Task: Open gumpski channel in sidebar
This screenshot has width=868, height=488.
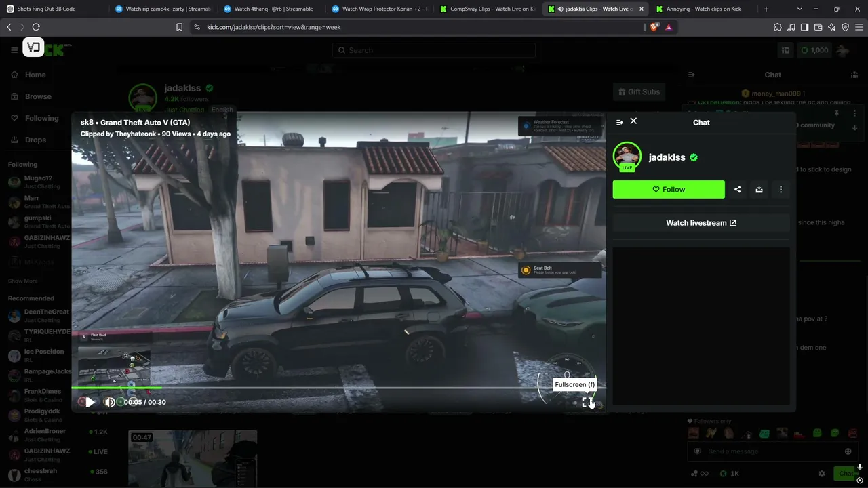Action: point(38,222)
